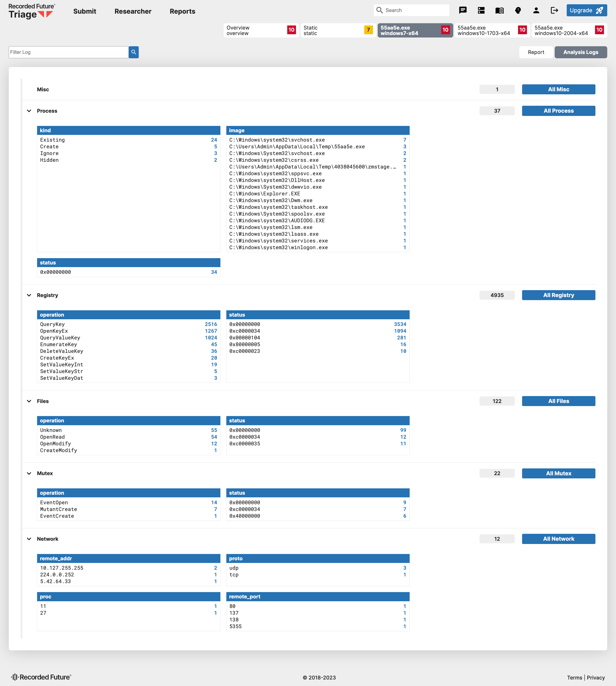Click the Filter Log search button

point(134,52)
